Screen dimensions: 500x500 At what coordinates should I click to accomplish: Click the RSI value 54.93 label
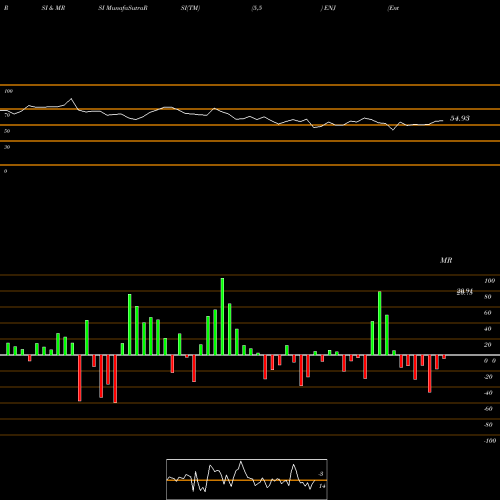tap(460, 118)
